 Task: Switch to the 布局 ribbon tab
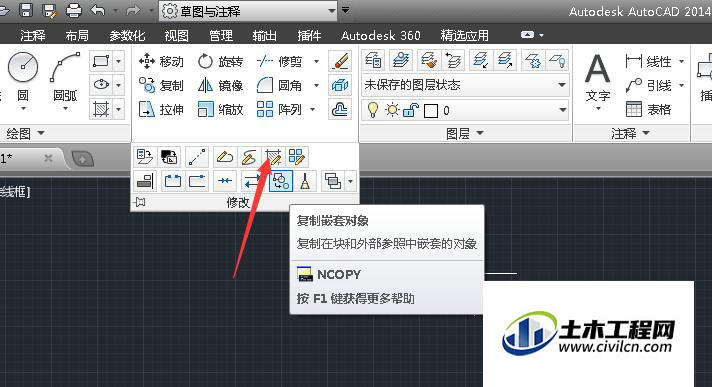[x=77, y=35]
